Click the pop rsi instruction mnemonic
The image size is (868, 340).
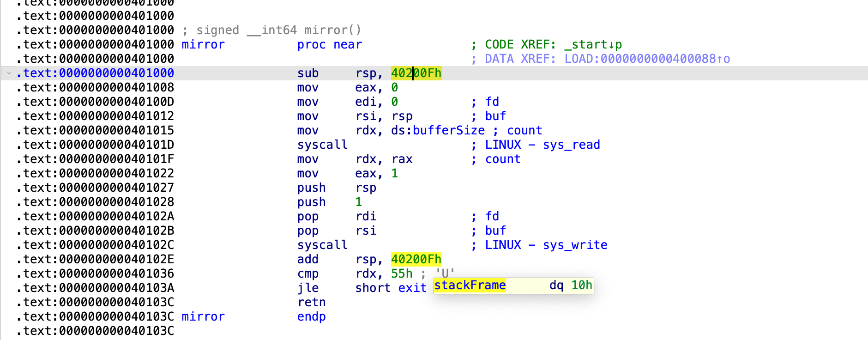pyautogui.click(x=307, y=231)
